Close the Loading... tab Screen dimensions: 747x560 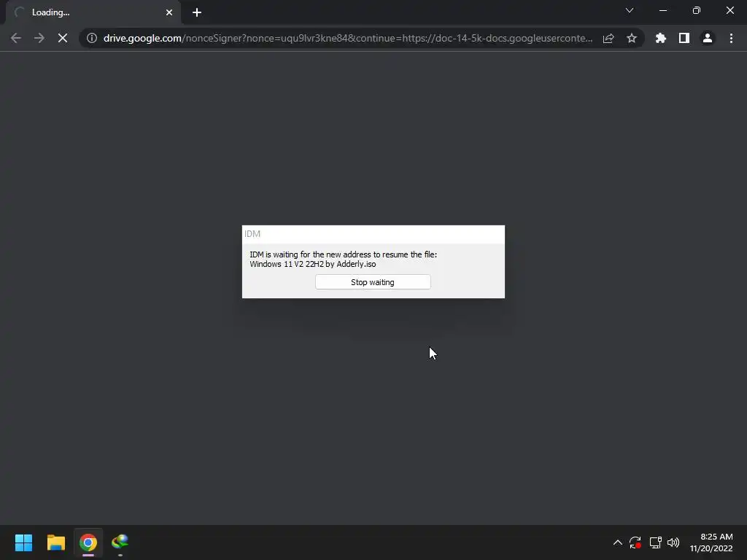[x=169, y=12]
